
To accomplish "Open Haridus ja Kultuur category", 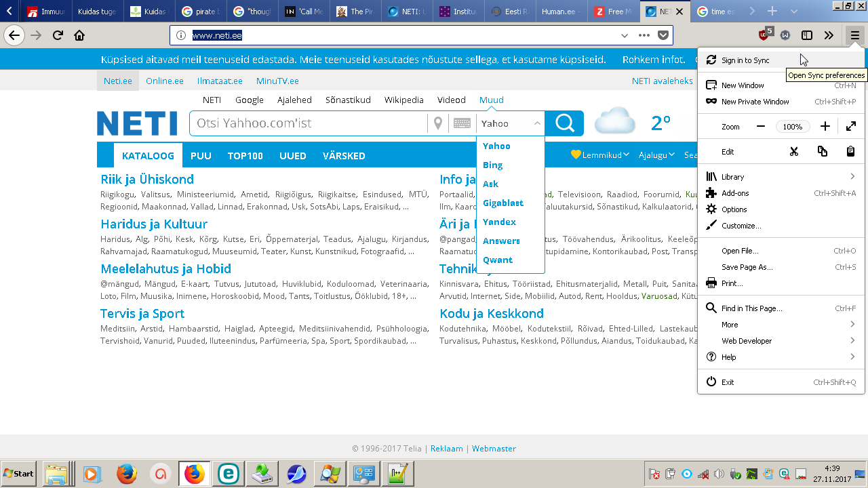I will point(154,224).
